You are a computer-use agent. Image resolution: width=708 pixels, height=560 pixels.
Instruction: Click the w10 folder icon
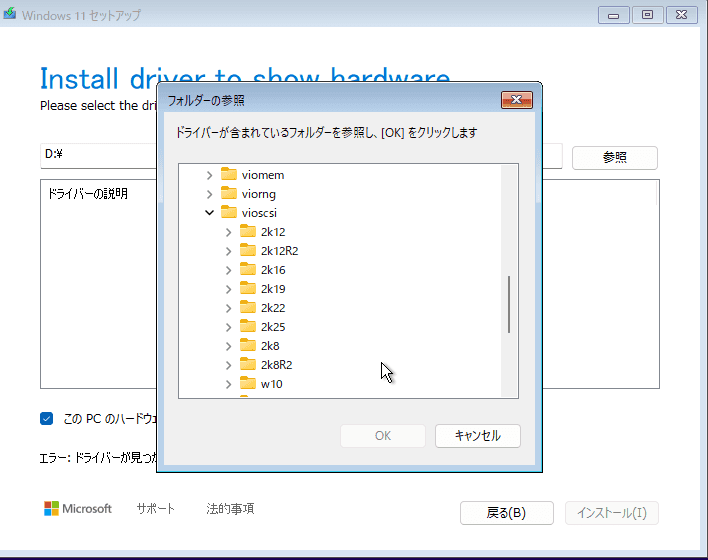point(248,383)
